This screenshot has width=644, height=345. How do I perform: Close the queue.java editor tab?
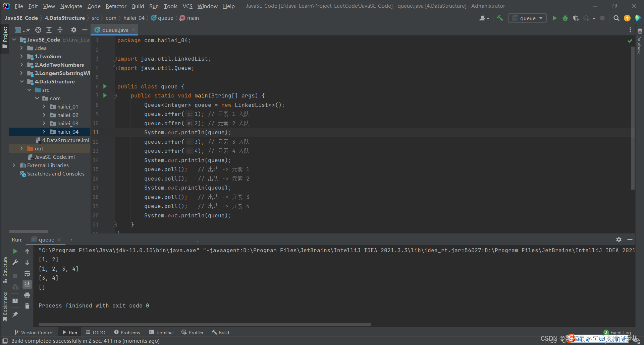133,30
